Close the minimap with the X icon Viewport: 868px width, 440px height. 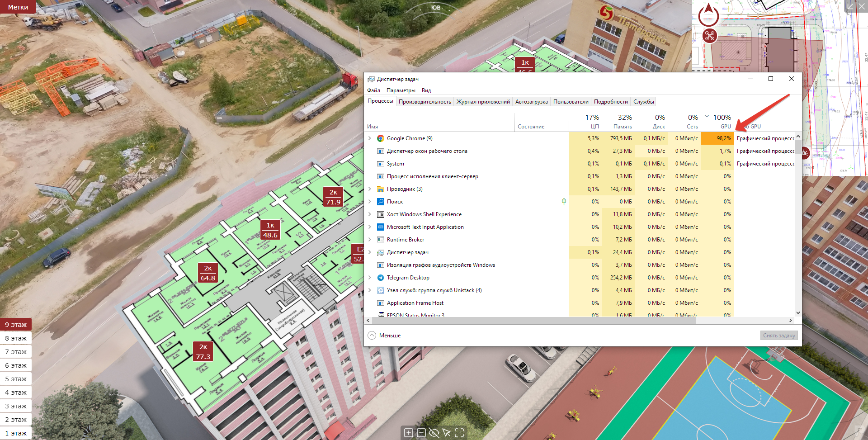(861, 6)
